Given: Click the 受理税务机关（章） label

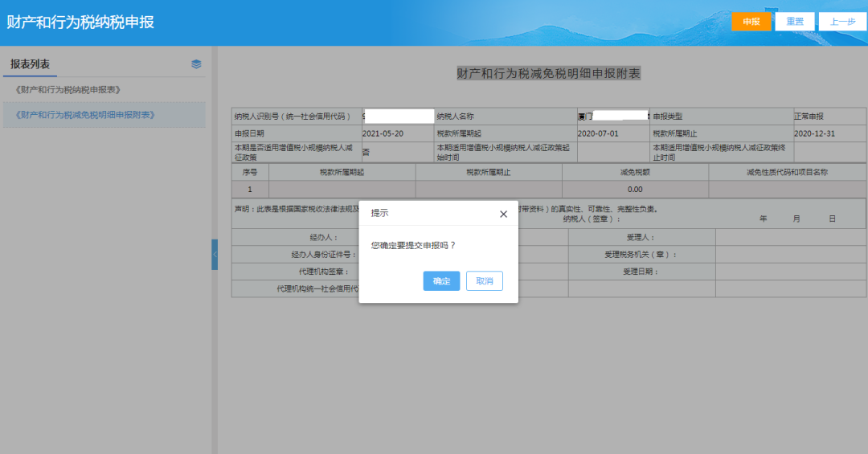Looking at the screenshot, I should click(x=641, y=254).
